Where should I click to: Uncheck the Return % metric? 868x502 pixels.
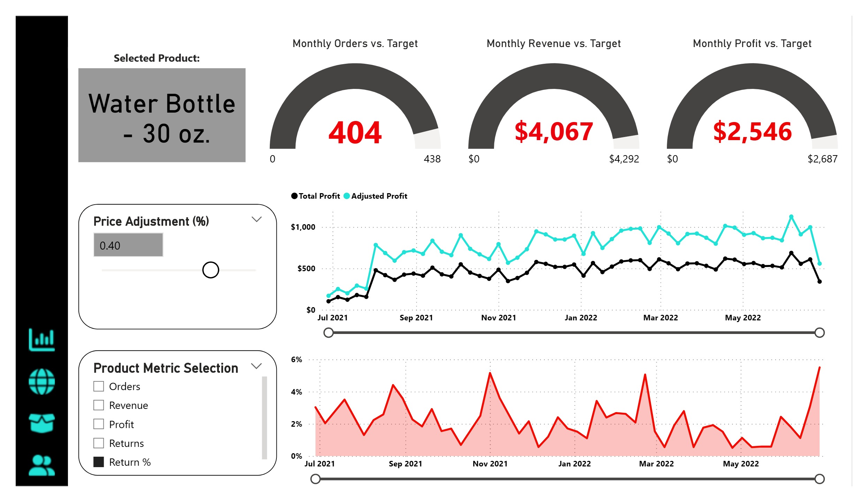[x=99, y=462]
